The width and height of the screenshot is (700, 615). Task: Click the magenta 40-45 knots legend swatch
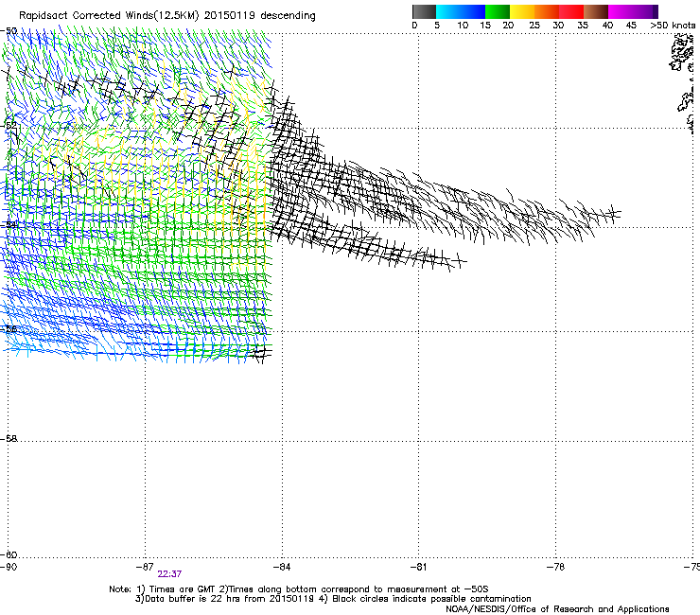pos(621,11)
